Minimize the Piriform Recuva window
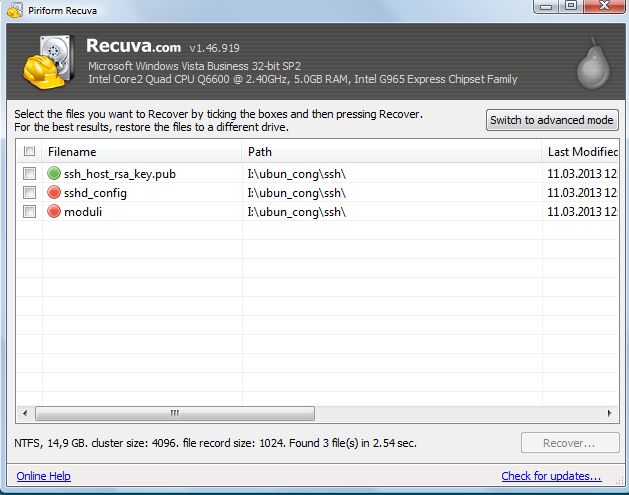The width and height of the screenshot is (629, 495). point(546,6)
